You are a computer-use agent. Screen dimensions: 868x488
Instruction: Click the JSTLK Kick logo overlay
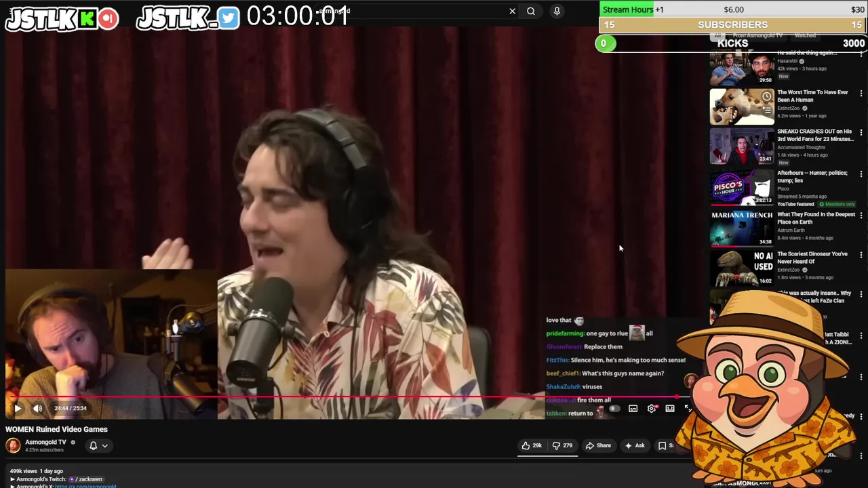click(62, 18)
